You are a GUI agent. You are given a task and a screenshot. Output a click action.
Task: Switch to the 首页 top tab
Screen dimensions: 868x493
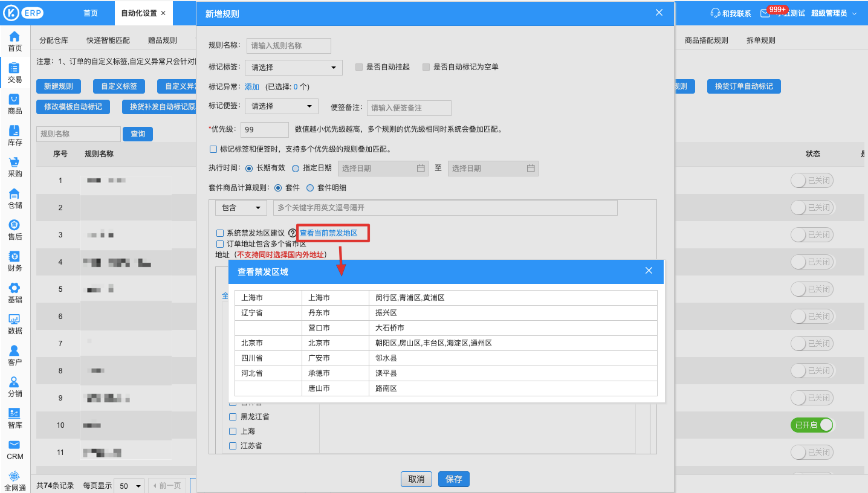tap(90, 13)
